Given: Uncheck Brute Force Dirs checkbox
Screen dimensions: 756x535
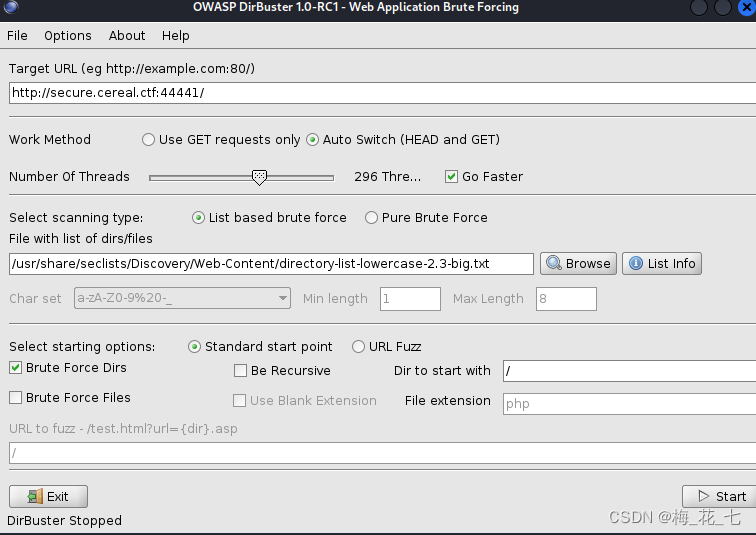Looking at the screenshot, I should (15, 368).
